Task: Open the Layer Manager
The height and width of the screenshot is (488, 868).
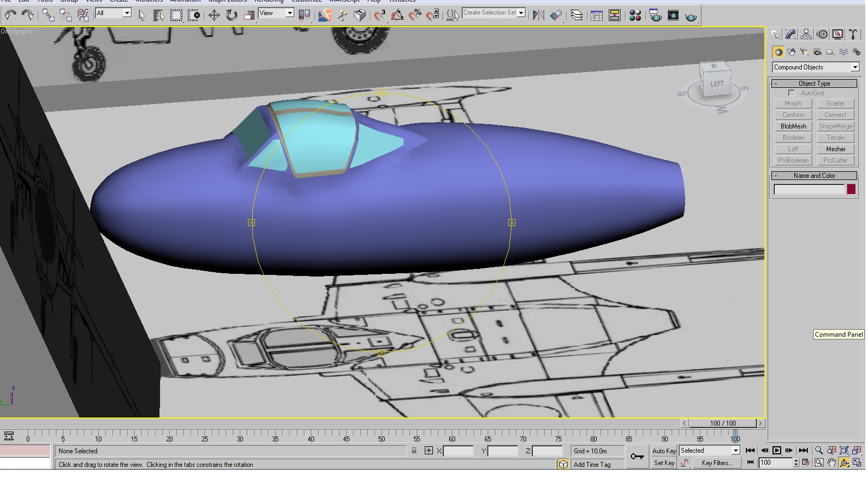Action: (577, 15)
